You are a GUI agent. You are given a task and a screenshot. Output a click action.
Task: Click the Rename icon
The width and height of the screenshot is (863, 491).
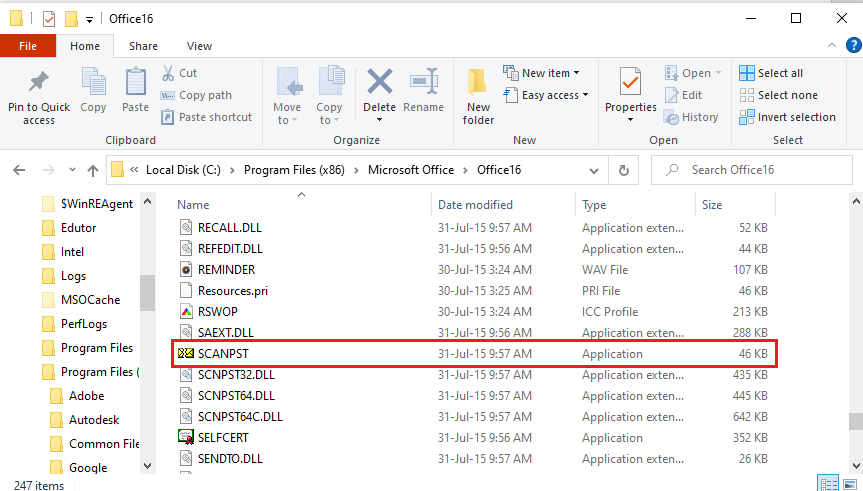[x=424, y=81]
